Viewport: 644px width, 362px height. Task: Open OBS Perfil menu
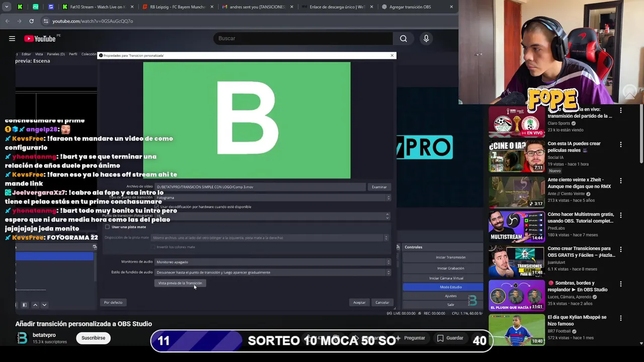tap(73, 54)
